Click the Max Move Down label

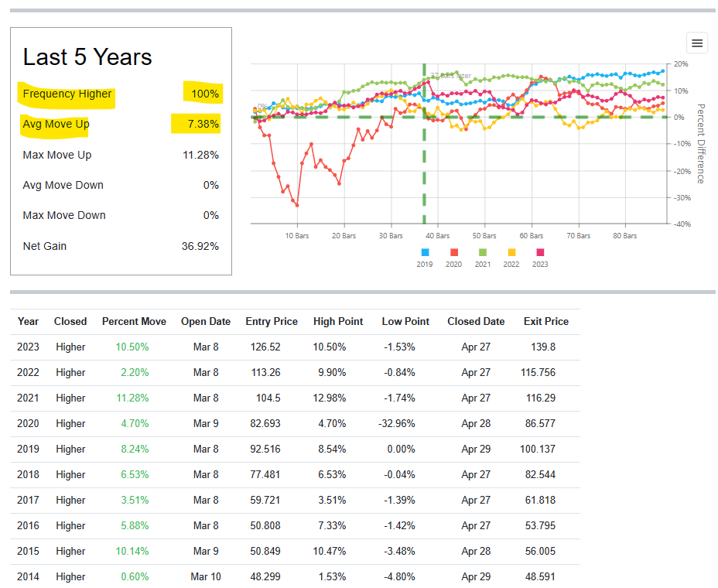64,215
